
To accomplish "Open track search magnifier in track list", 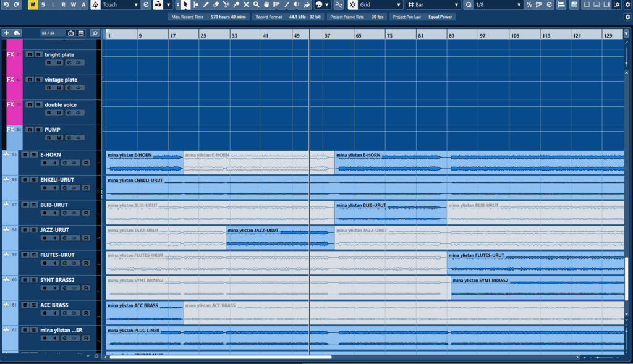I will 95,33.
